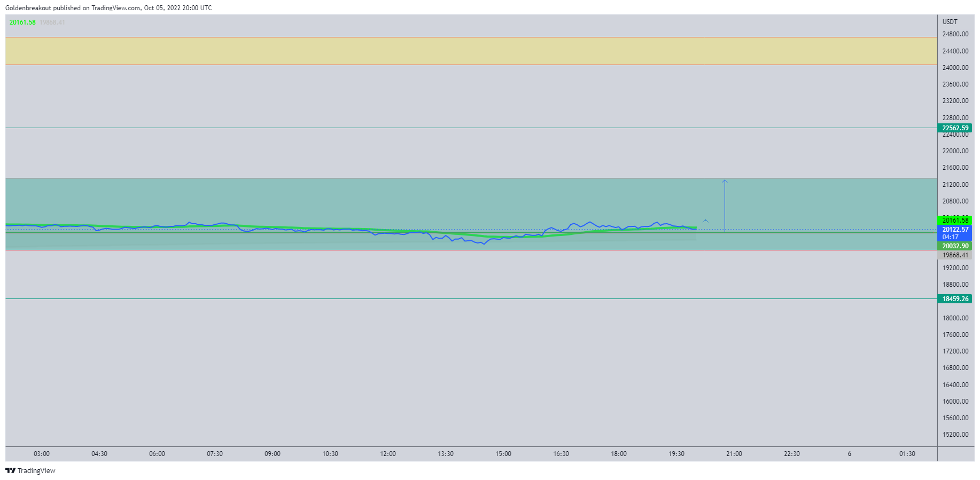Viewport: 980px width, 480px height.
Task: Click the 22562.59 price label
Action: tap(955, 128)
